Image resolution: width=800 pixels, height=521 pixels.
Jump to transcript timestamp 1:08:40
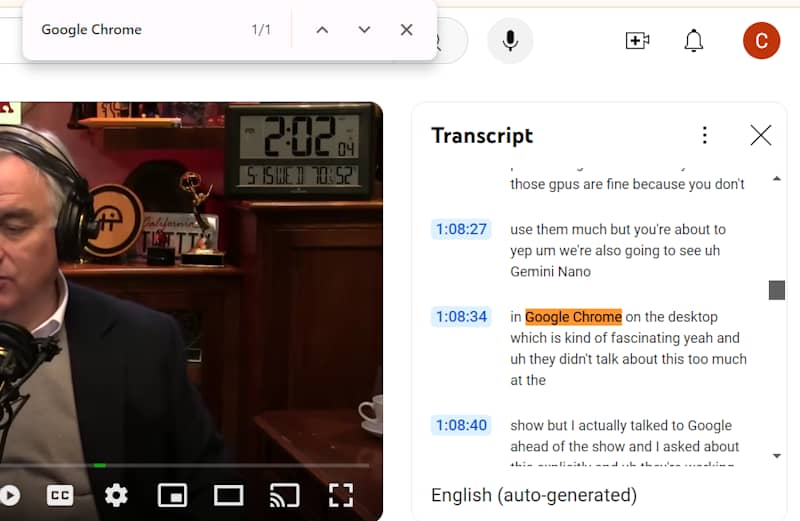(461, 425)
